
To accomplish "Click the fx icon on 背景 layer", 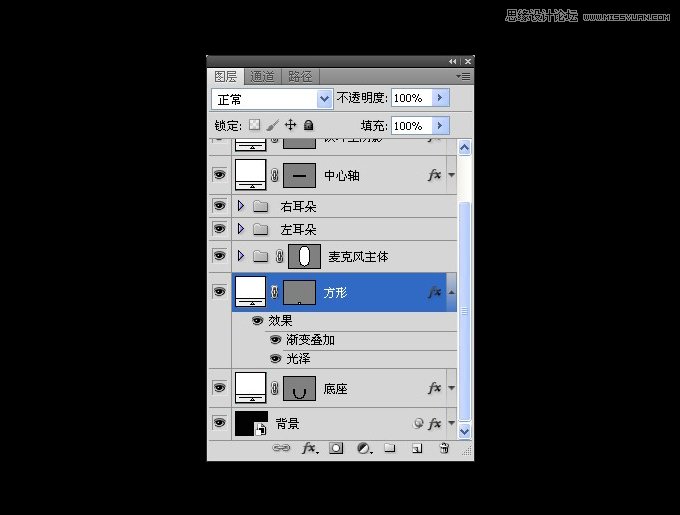I will [x=435, y=423].
